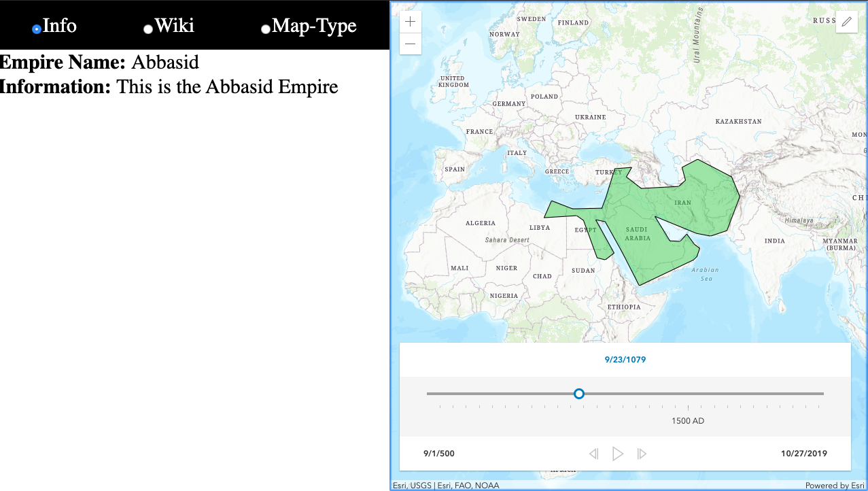This screenshot has width=868, height=491.
Task: Select the Wiki radio button
Action: (x=148, y=29)
